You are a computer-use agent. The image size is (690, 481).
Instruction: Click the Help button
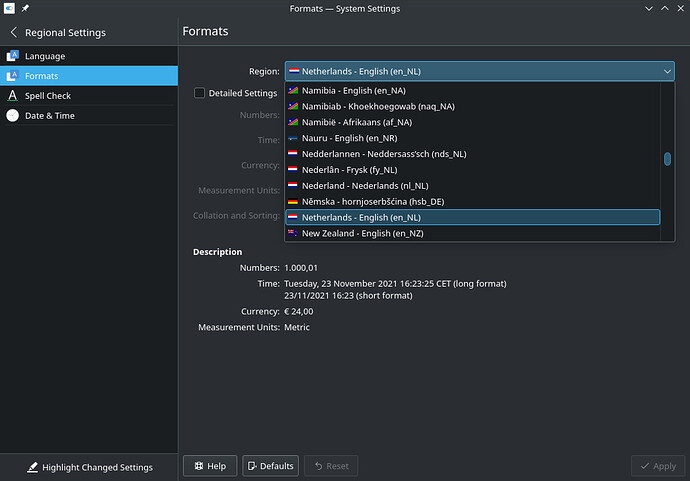pyautogui.click(x=210, y=466)
